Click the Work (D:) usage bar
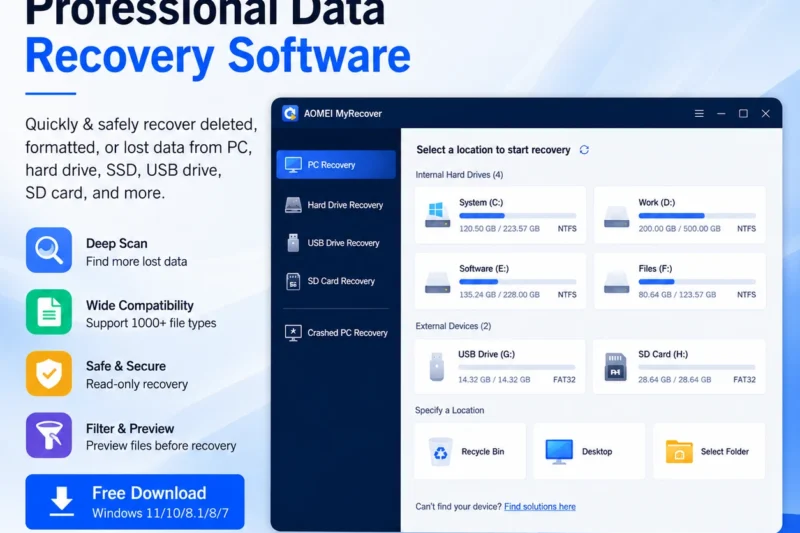The image size is (800, 533). point(697,216)
